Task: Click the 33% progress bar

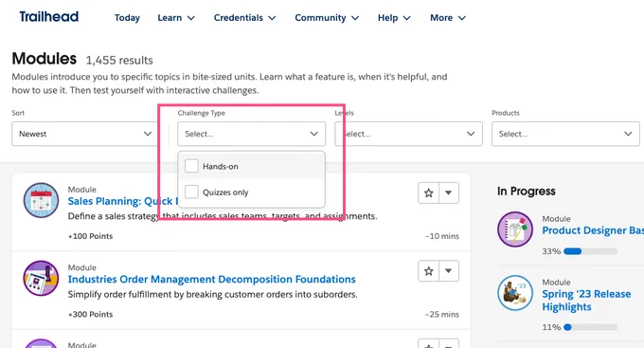Action: click(590, 251)
